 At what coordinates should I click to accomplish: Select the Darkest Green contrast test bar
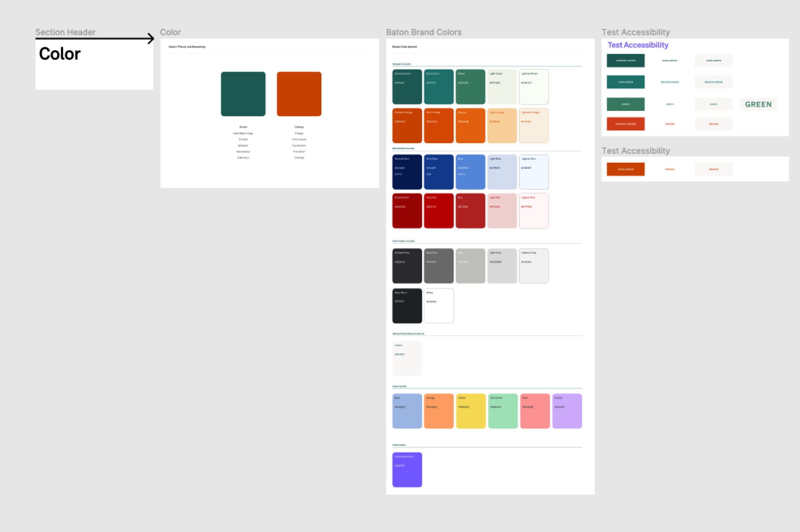tap(626, 60)
